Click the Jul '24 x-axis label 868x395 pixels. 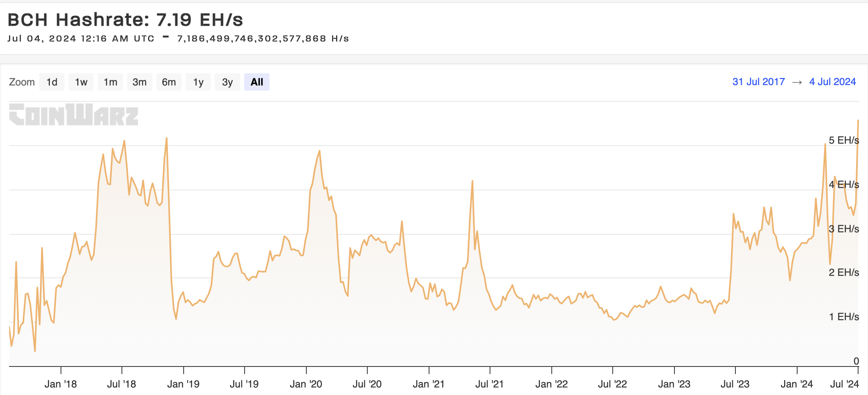pos(845,384)
